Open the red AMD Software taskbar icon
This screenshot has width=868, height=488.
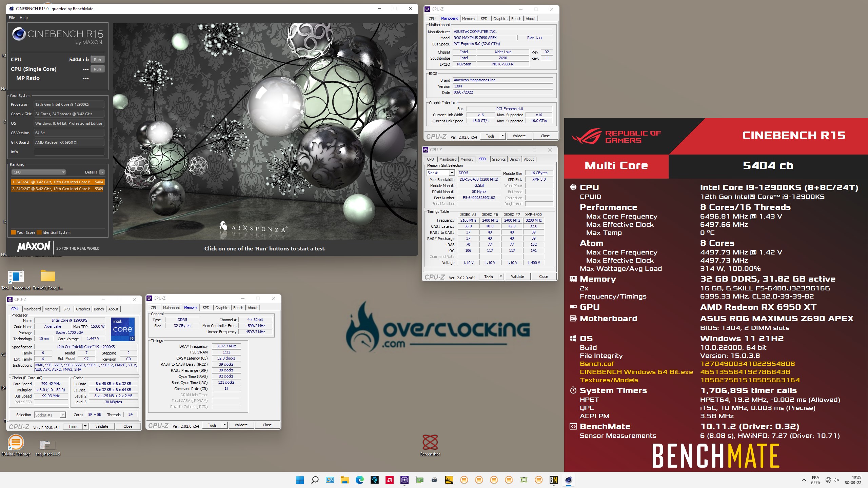tap(389, 480)
